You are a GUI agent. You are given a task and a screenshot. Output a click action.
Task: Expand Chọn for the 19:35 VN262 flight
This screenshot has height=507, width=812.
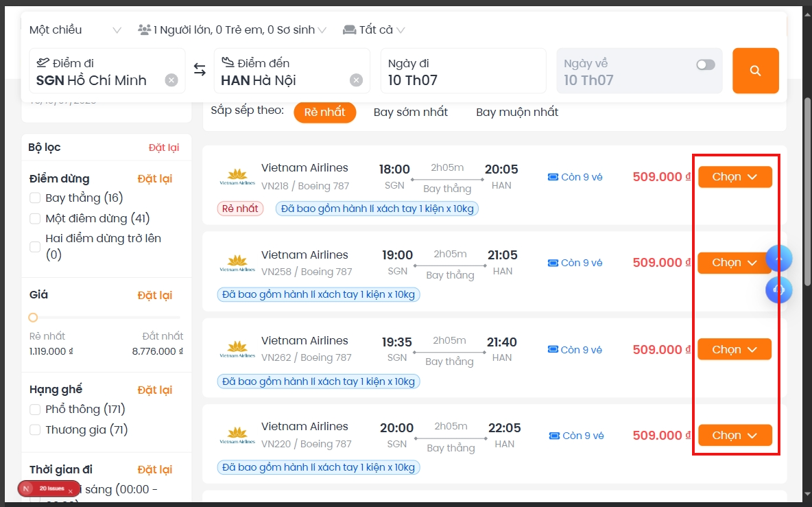click(735, 350)
